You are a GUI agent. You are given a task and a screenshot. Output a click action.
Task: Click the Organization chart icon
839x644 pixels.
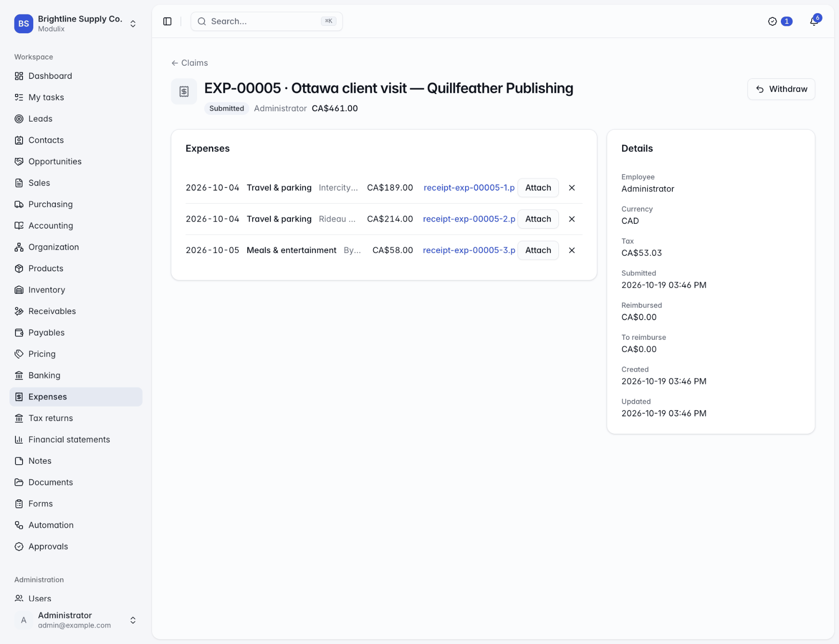pyautogui.click(x=19, y=247)
